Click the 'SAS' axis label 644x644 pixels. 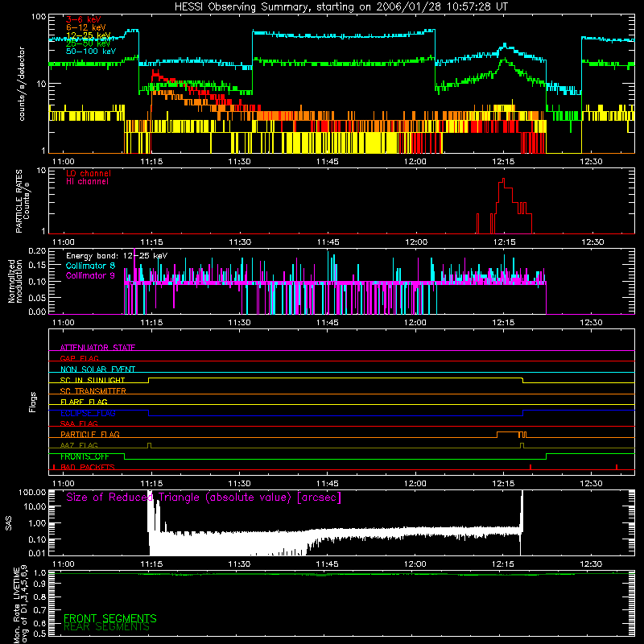[9, 523]
